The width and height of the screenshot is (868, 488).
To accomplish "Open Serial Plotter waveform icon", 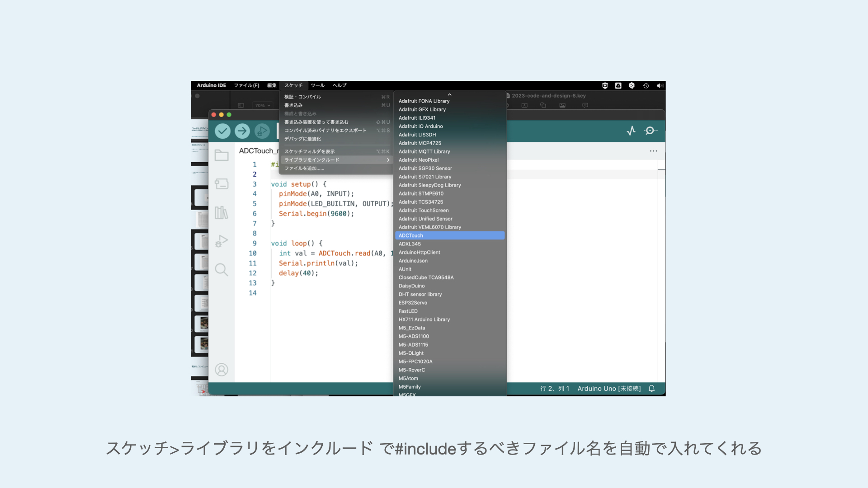I will pyautogui.click(x=631, y=131).
